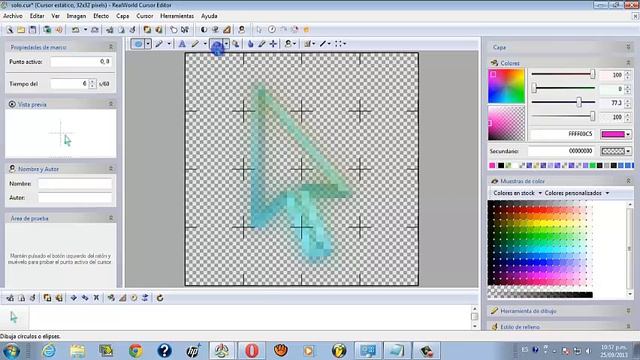Select the cursor frame thumbnail in bottom strip

tap(14, 317)
